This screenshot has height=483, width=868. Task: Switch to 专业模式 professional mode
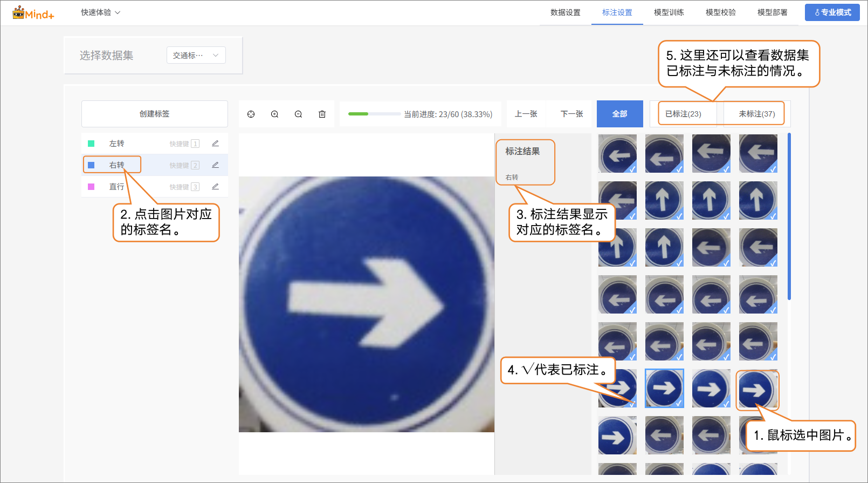click(x=832, y=12)
